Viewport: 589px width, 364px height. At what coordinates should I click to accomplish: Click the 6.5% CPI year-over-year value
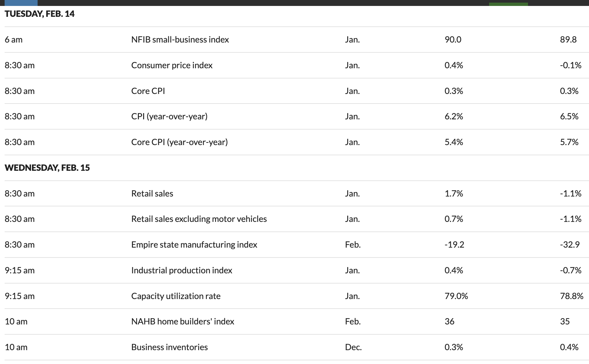(x=569, y=116)
